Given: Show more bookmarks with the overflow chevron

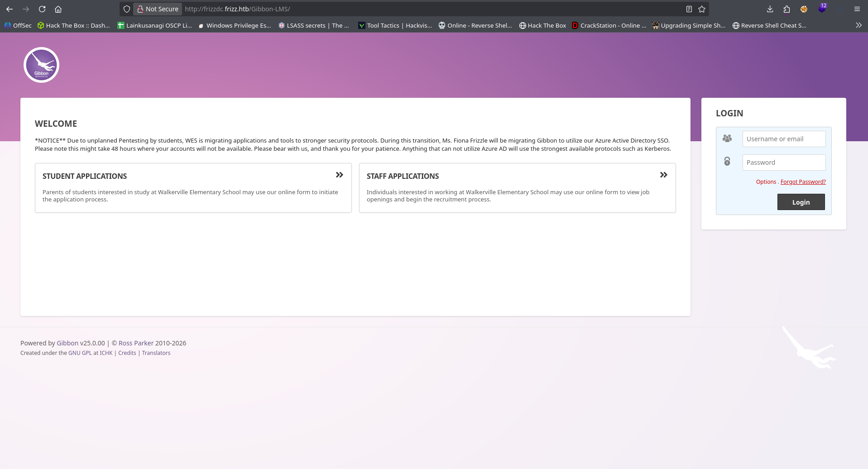Looking at the screenshot, I should (x=858, y=25).
